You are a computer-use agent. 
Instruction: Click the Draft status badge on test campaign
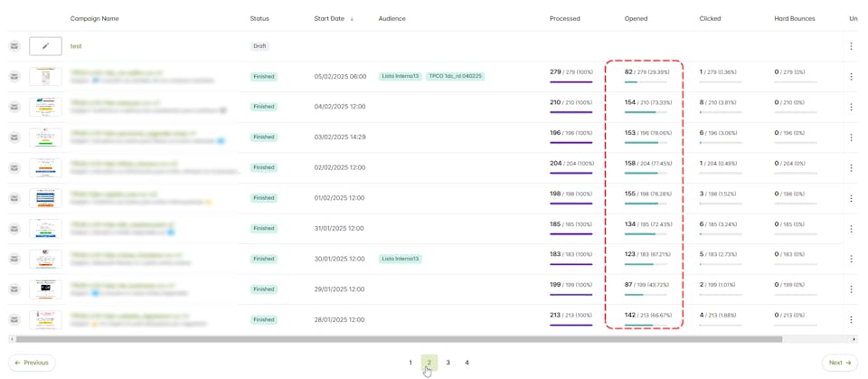[260, 46]
